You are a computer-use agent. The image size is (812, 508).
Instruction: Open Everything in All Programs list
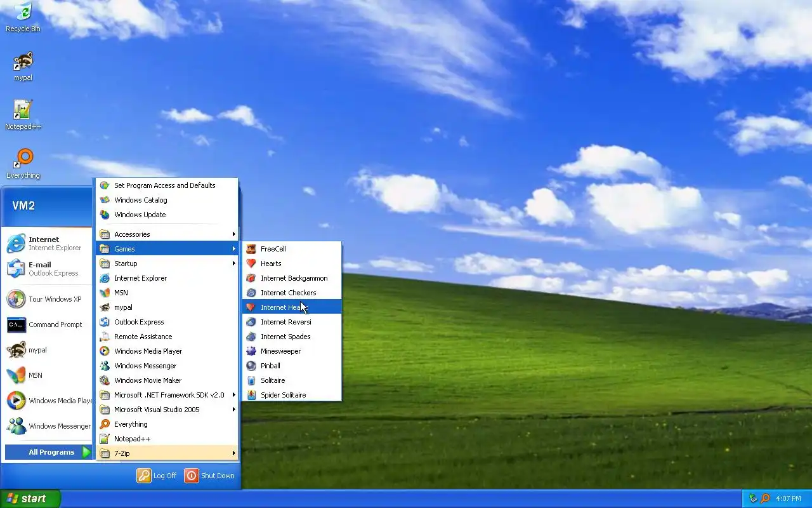click(x=167, y=424)
